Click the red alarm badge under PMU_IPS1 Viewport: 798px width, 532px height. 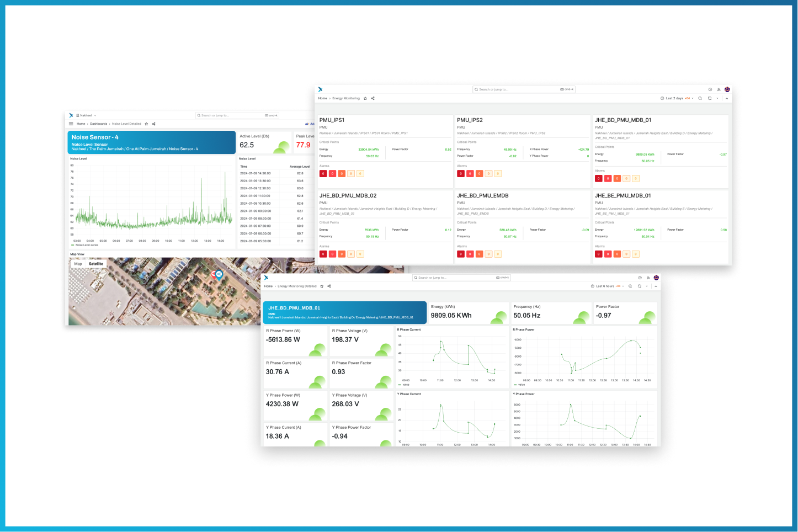pos(323,173)
